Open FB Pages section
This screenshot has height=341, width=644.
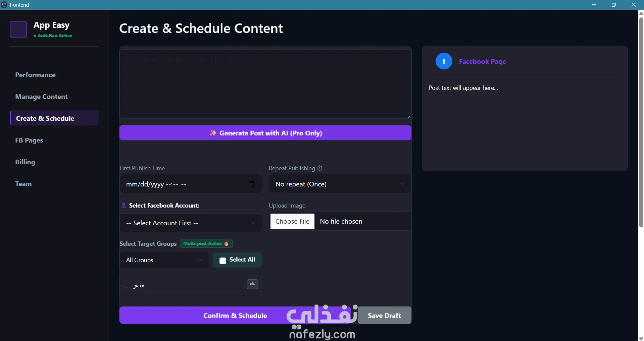29,140
